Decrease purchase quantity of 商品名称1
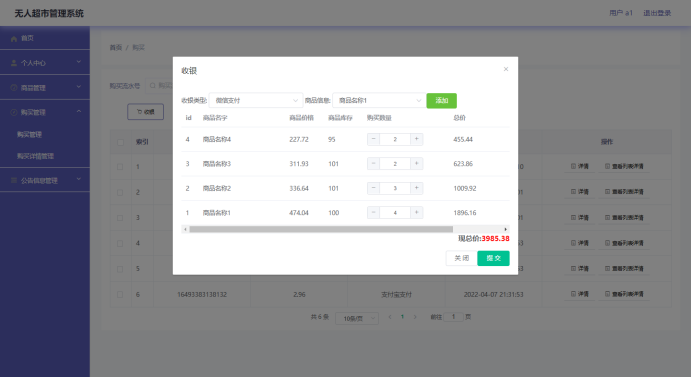 click(373, 212)
